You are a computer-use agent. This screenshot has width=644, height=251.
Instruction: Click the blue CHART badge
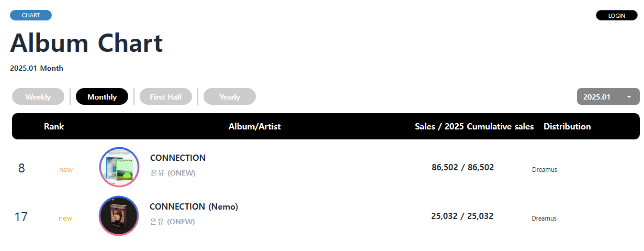[31, 15]
